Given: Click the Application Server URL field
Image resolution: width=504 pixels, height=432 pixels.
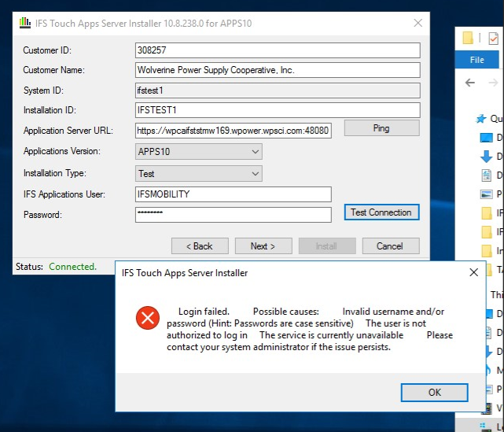Looking at the screenshot, I should click(x=234, y=131).
